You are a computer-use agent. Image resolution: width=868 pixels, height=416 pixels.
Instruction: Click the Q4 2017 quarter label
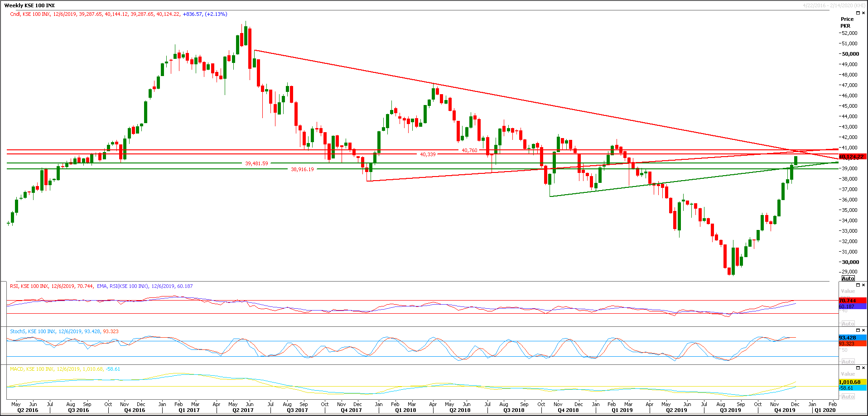point(351,410)
